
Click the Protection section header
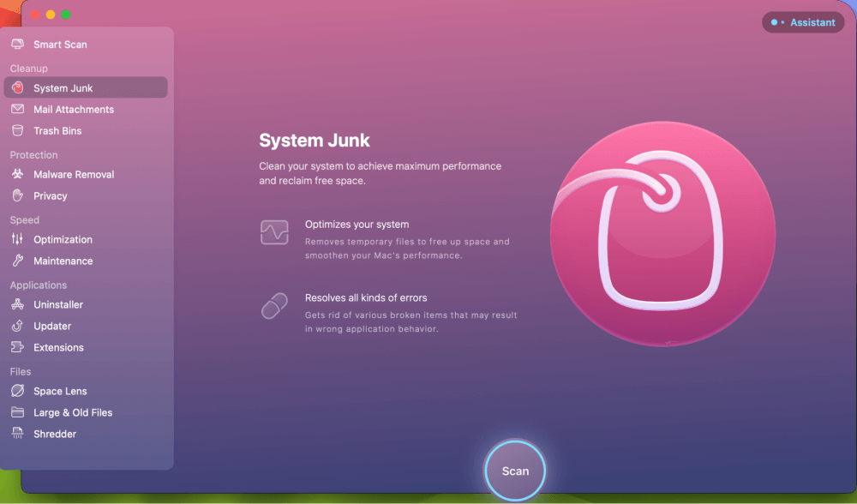point(34,154)
